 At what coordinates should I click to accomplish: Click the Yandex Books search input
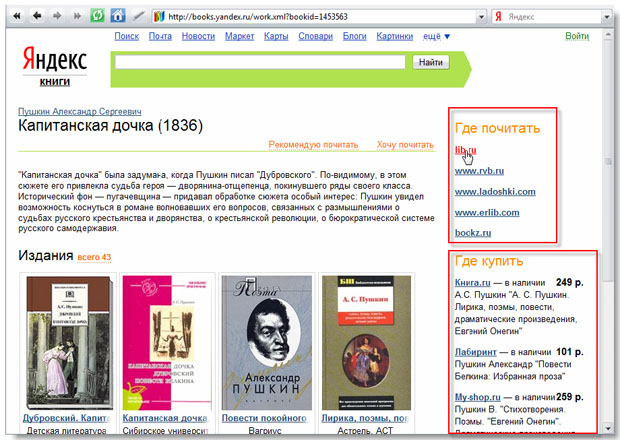(260, 62)
